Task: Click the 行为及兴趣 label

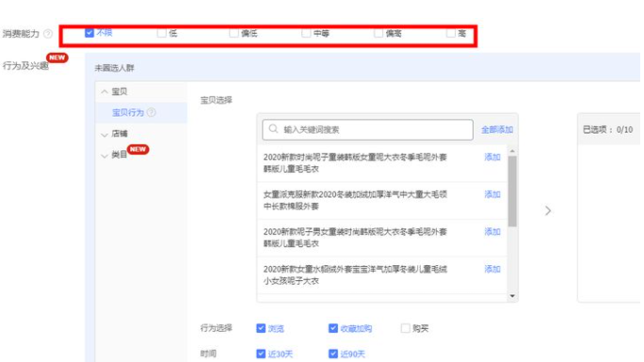Action: 25,66
